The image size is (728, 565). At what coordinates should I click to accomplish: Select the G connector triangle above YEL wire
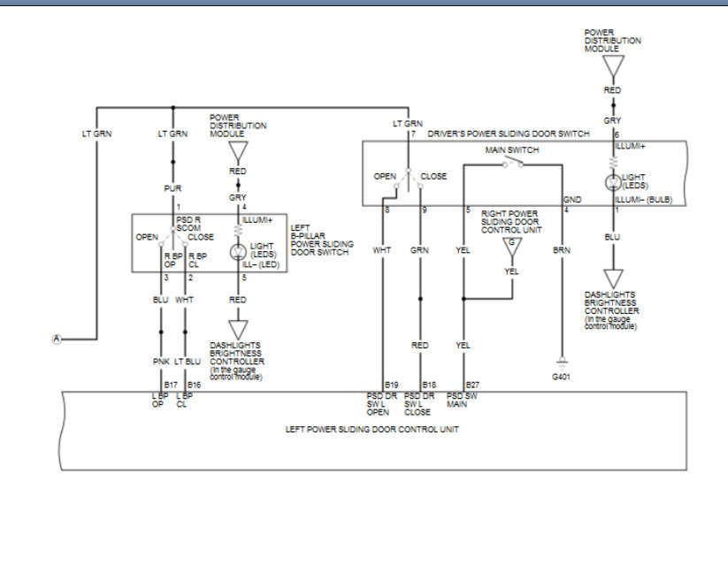(514, 243)
